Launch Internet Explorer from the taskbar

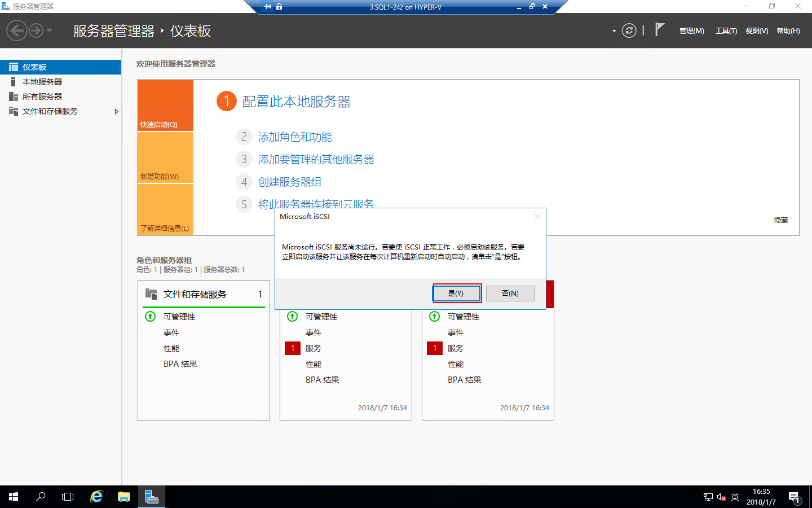96,497
